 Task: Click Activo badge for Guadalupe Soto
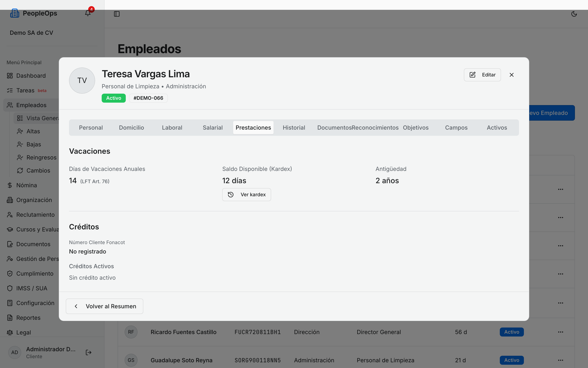(x=511, y=360)
